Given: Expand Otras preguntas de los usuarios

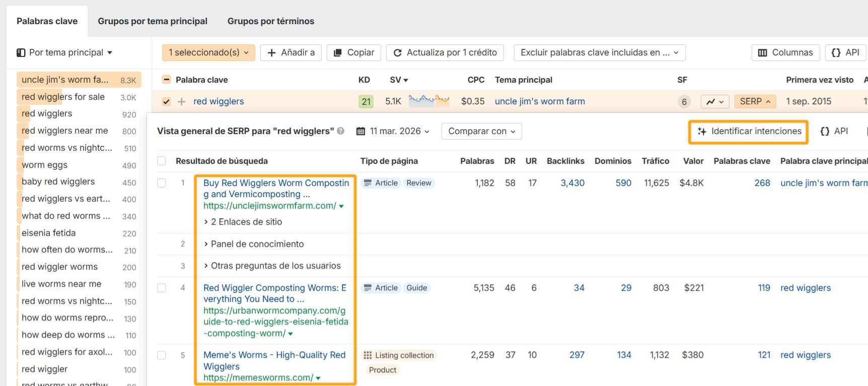Looking at the screenshot, I should click(x=272, y=266).
